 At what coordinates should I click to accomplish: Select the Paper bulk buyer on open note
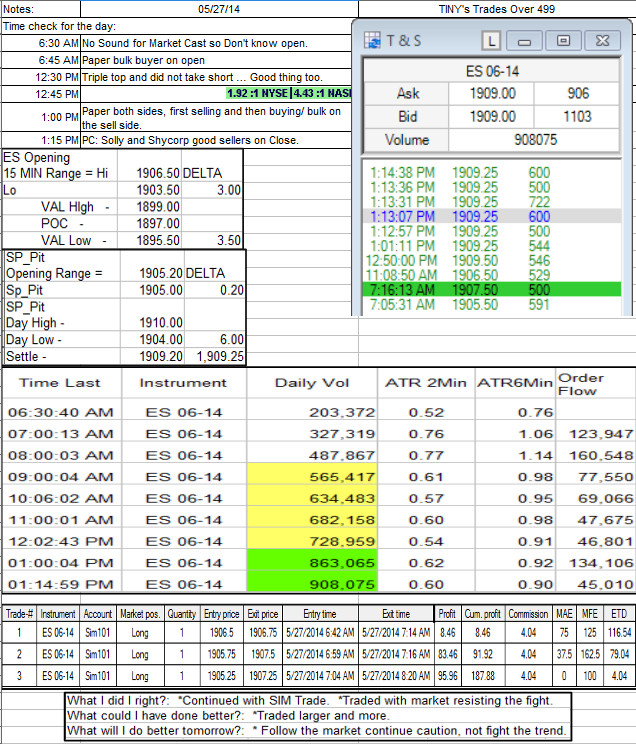(x=143, y=60)
